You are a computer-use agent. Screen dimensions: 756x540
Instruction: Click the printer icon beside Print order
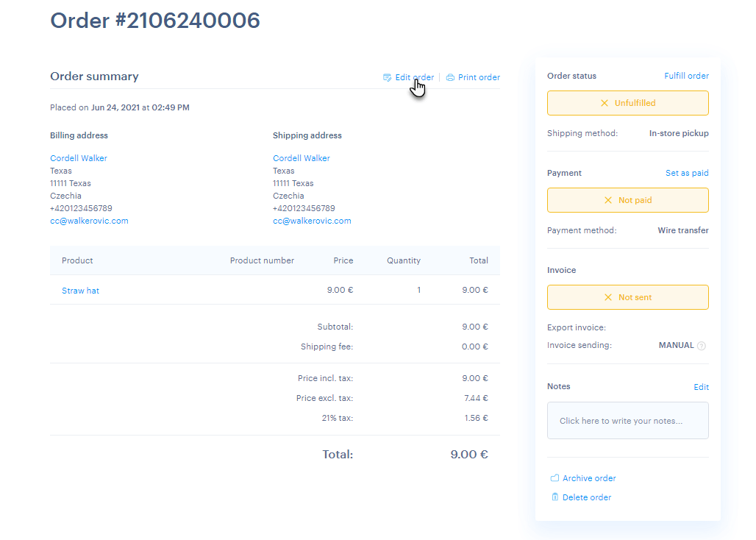click(450, 77)
